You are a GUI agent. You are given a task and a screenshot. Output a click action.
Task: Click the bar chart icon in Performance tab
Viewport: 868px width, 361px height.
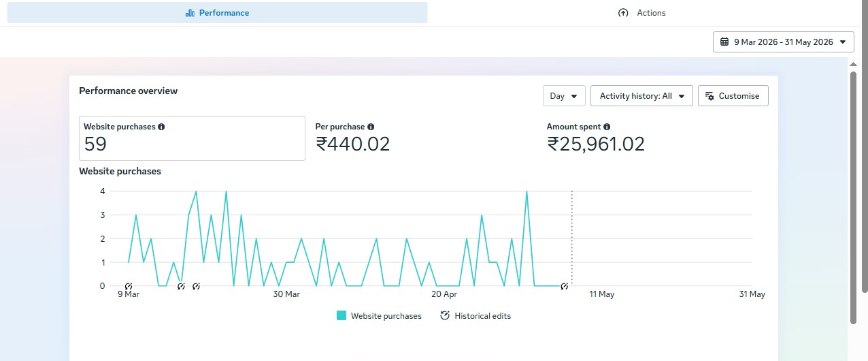[190, 13]
